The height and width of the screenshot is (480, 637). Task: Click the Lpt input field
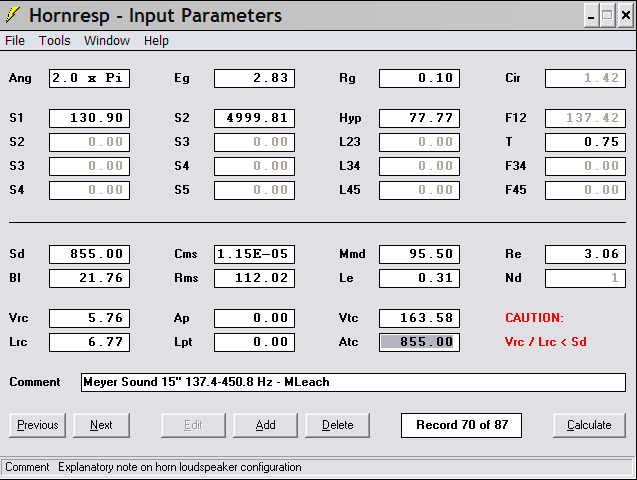pos(254,342)
